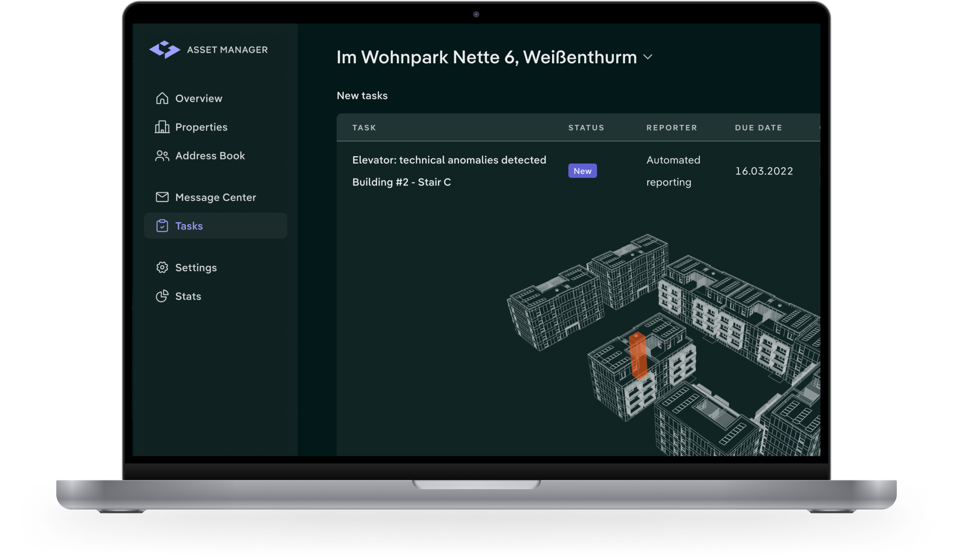Screen dimensions: 953x560
Task: Select the orange highlighted elevator in 3D model
Action: click(x=638, y=356)
